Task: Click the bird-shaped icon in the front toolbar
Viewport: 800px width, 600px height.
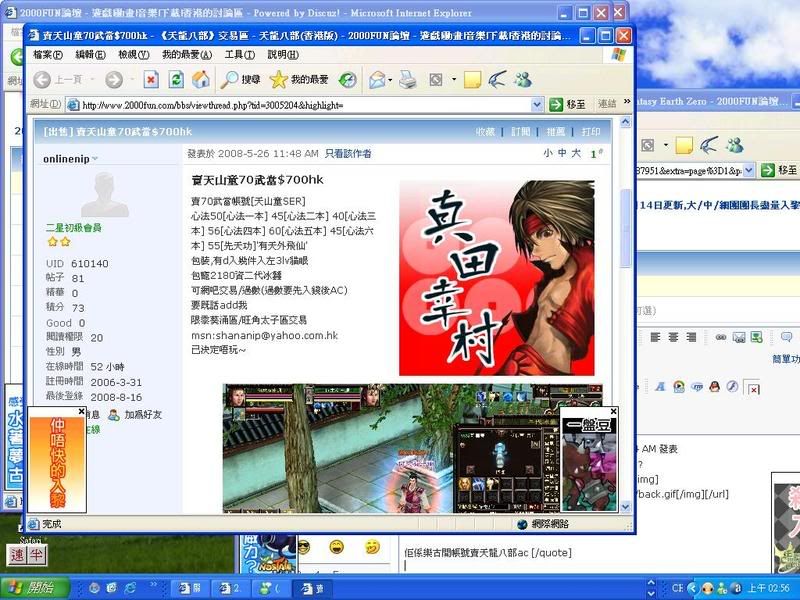Action: pos(497,80)
